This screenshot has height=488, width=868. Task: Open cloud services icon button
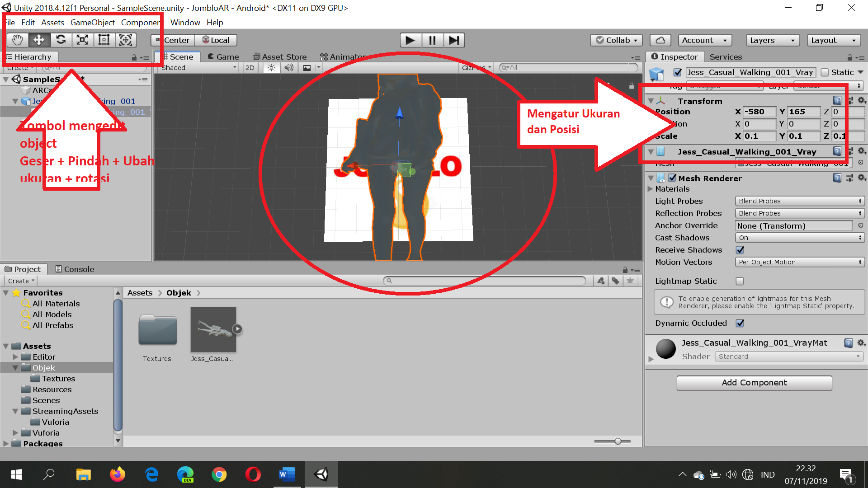pyautogui.click(x=660, y=40)
